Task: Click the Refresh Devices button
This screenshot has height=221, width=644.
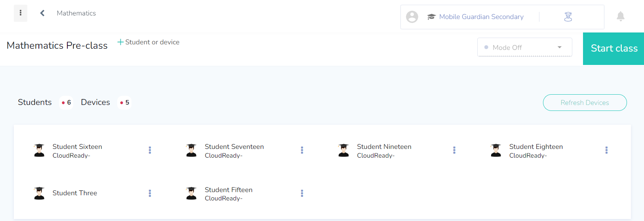Action: (585, 103)
